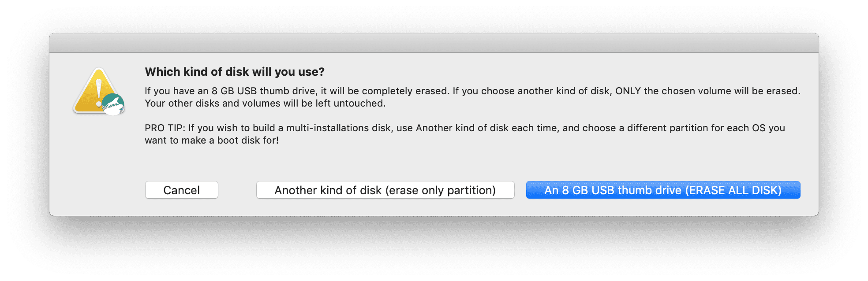Click the dialog's gray title bar

(434, 43)
